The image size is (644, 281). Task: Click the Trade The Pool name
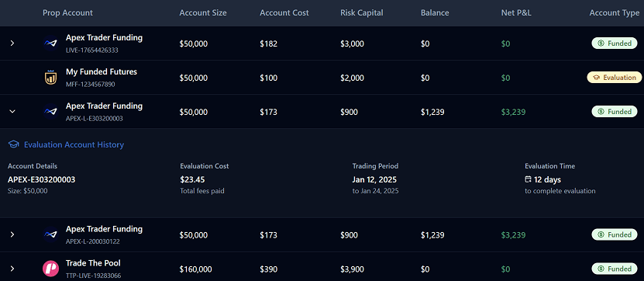(x=93, y=263)
